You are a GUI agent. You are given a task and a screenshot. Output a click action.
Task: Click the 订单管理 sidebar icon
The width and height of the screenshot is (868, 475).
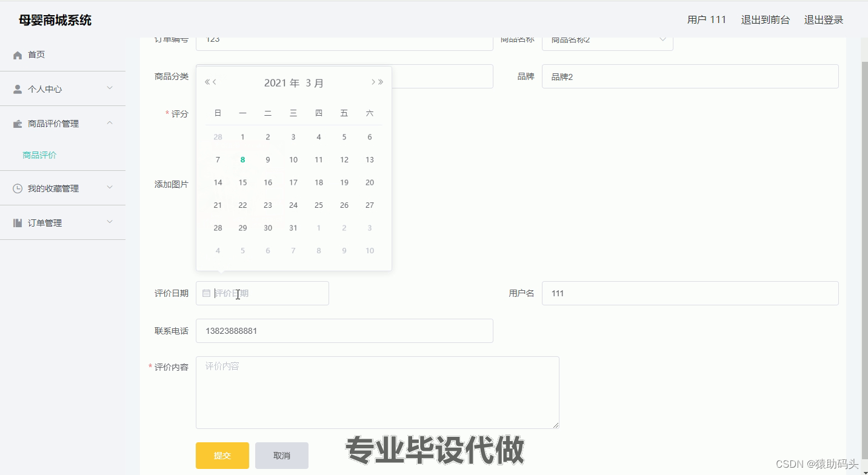[x=18, y=223]
